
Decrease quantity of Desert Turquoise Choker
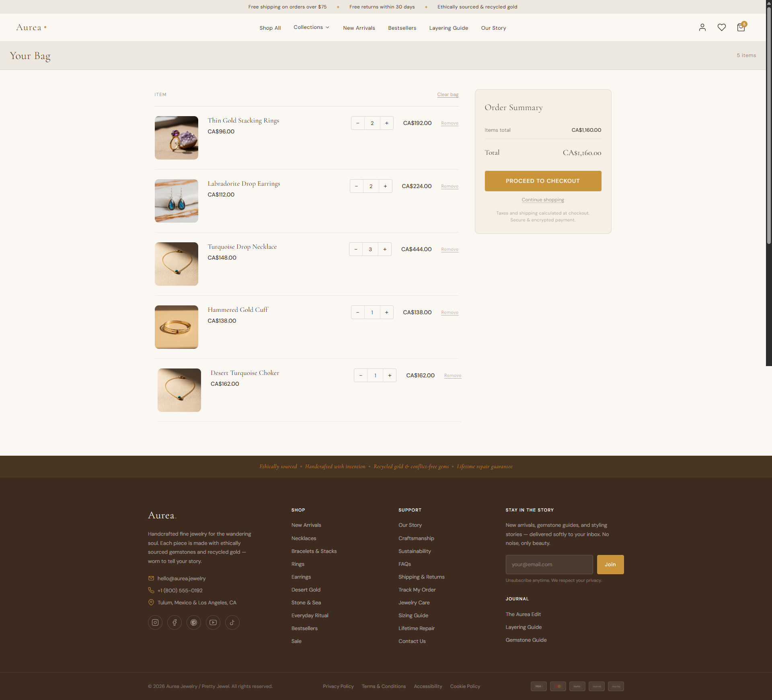tap(361, 375)
